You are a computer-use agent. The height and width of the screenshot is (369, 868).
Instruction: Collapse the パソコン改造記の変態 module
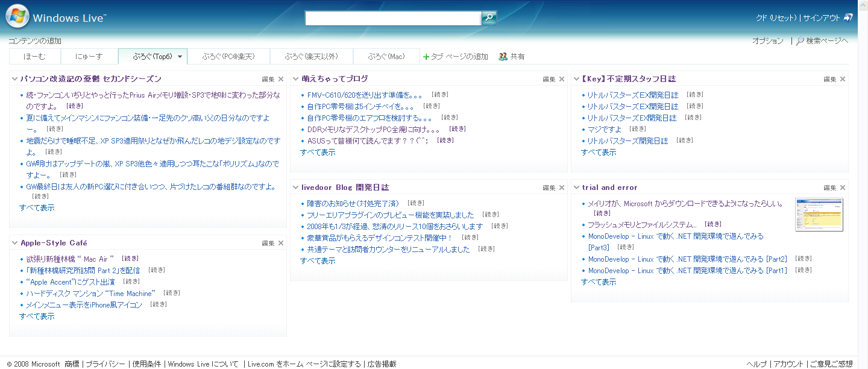tap(15, 79)
